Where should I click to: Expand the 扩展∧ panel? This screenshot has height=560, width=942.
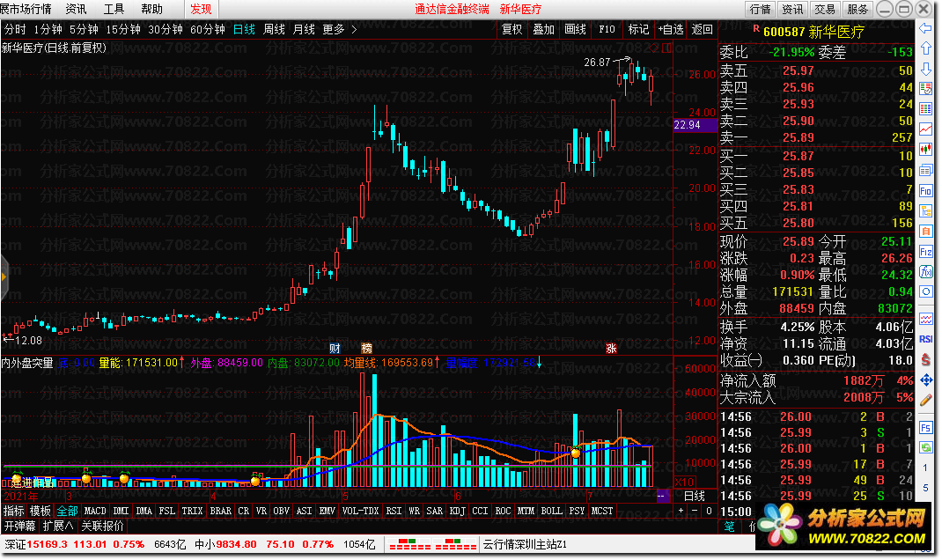[58, 526]
